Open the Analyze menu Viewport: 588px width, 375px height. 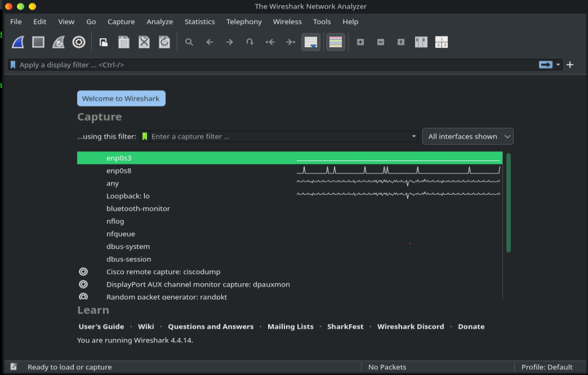(x=160, y=22)
